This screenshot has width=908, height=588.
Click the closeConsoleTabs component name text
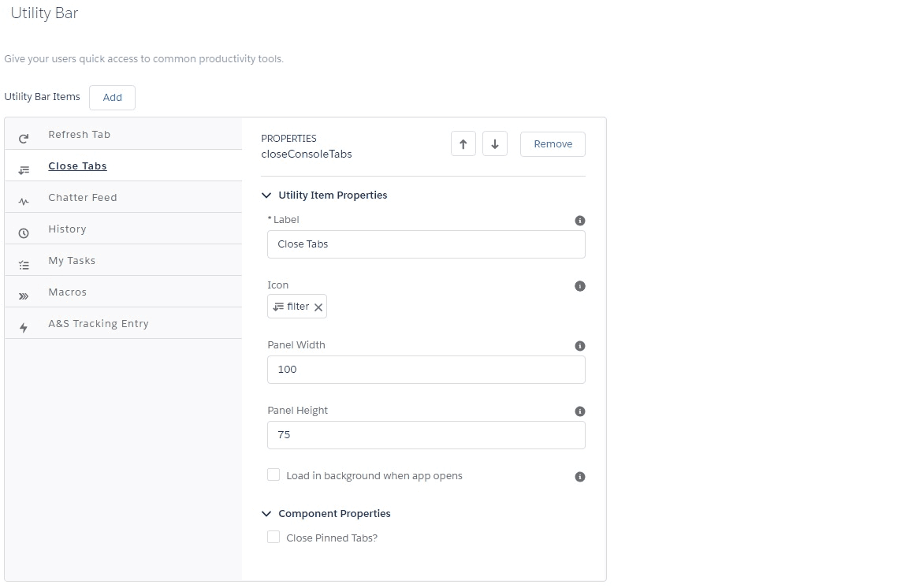pos(307,154)
